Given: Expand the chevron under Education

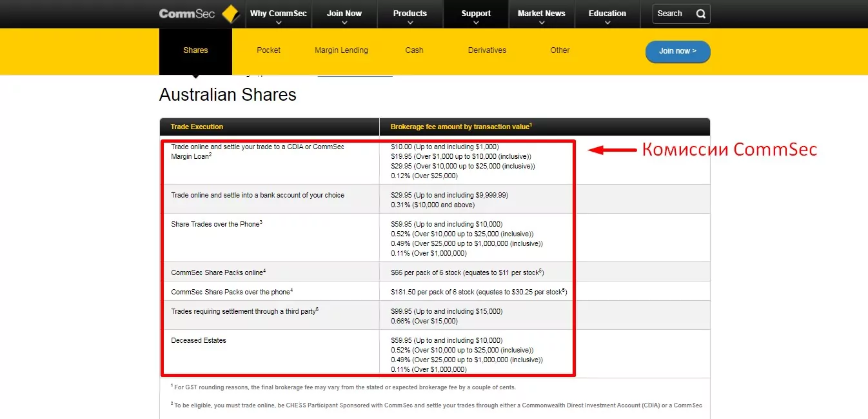Looking at the screenshot, I should tap(607, 23).
